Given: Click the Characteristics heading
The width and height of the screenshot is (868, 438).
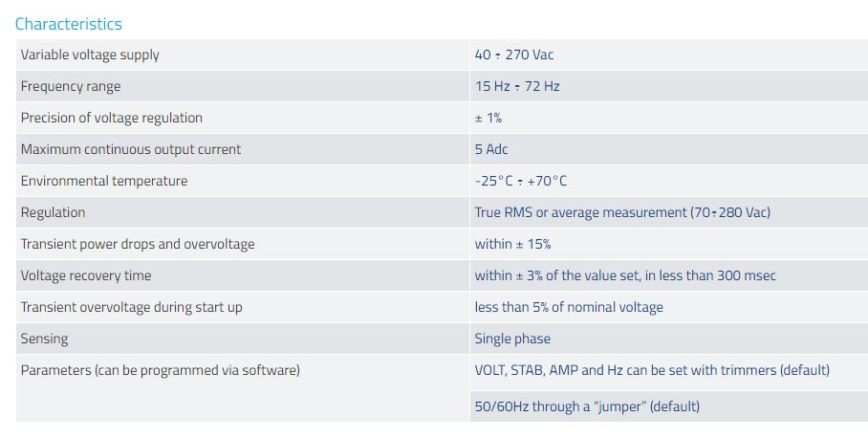Looking at the screenshot, I should pos(69,24).
